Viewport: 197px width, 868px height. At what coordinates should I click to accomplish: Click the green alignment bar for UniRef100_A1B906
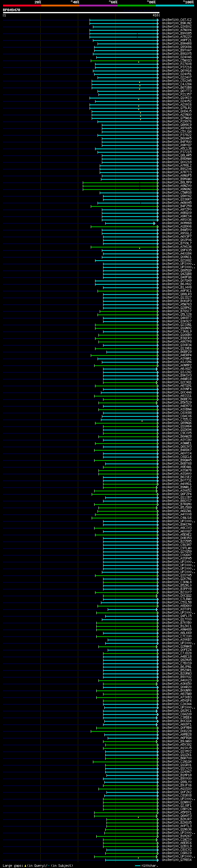(125, 226)
